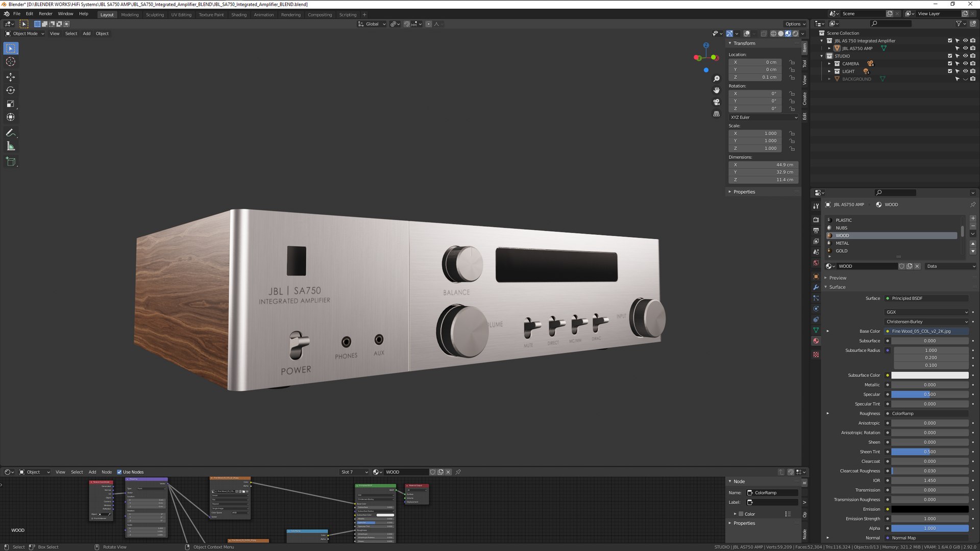
Task: Open the Object Data properties triangle icon
Action: pyautogui.click(x=816, y=330)
